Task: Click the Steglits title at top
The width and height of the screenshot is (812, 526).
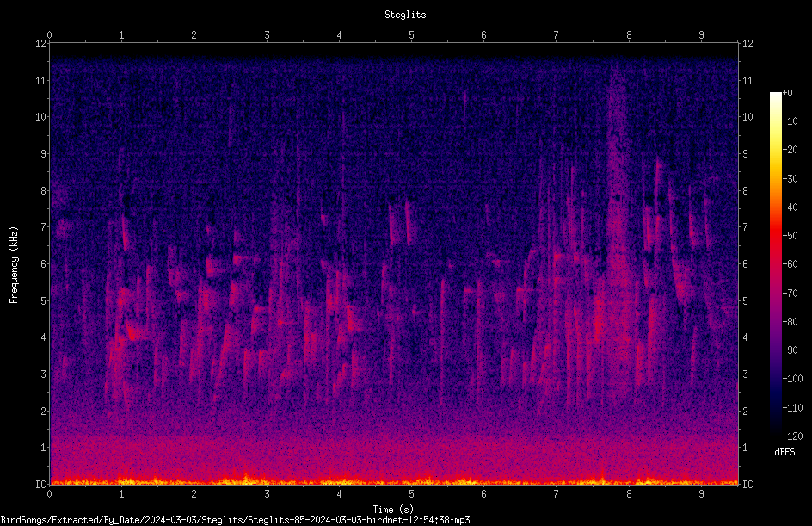Action: 405,15
